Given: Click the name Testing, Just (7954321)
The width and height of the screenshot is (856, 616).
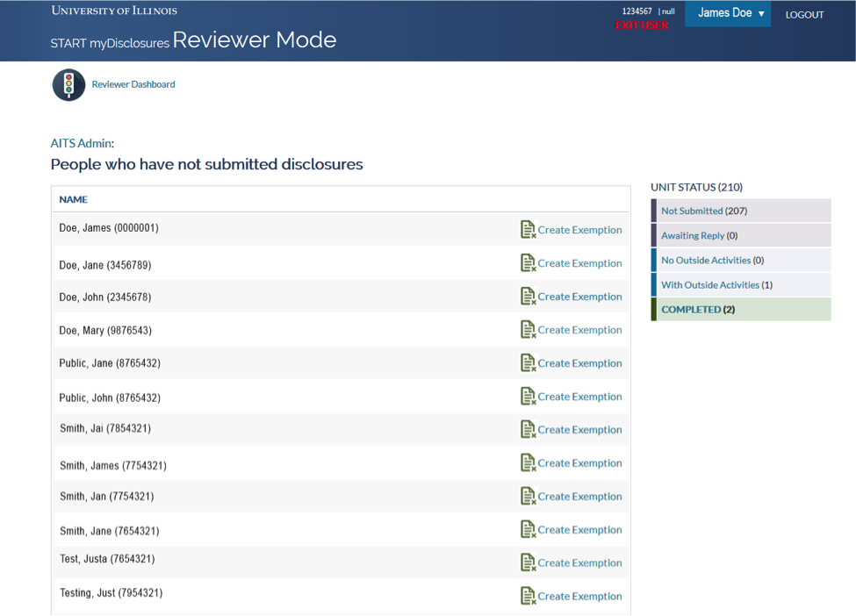Looking at the screenshot, I should coord(111,593).
